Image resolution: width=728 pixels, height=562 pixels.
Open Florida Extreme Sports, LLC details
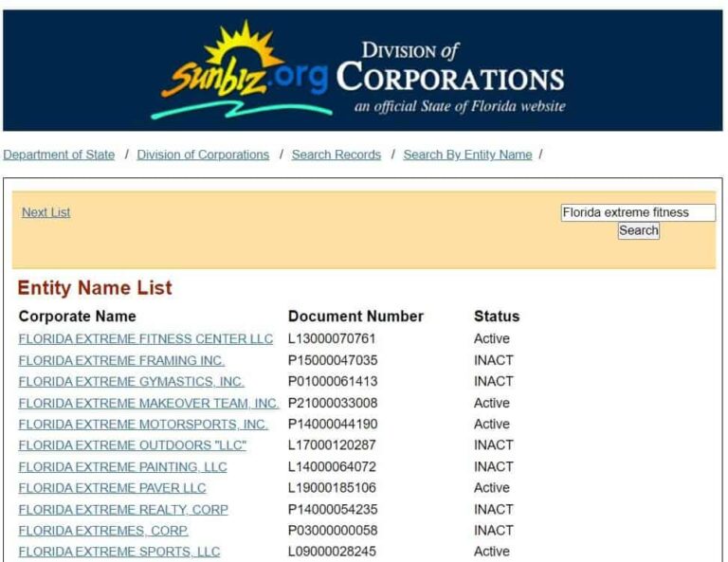pyautogui.click(x=118, y=552)
